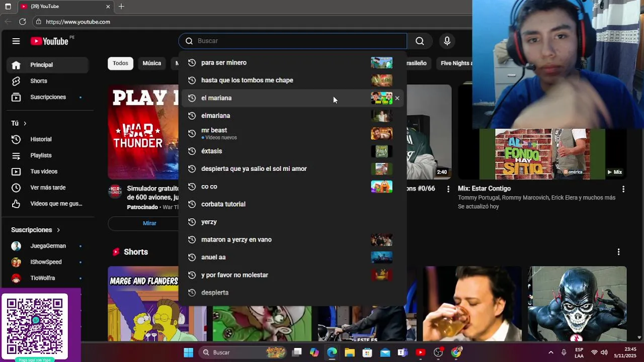The width and height of the screenshot is (644, 362).
Task: Click the YouTube logo
Action: coord(49,41)
